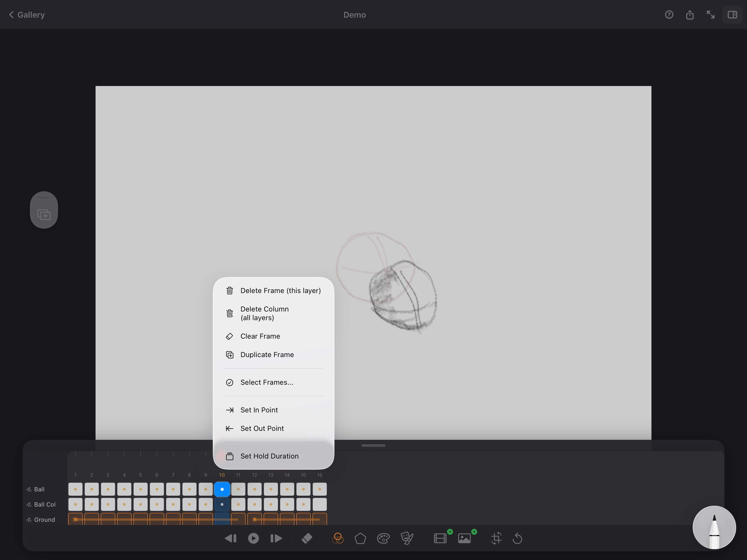Select the Ball layer label

point(39,489)
